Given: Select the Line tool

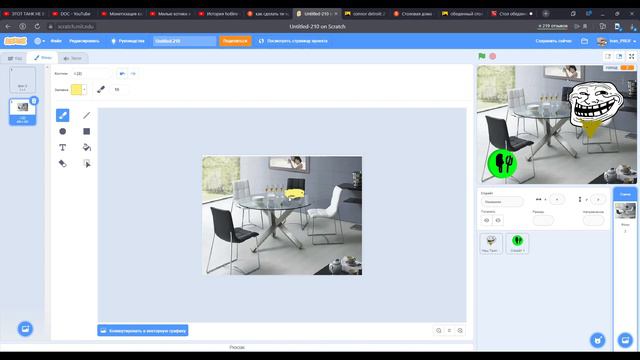Looking at the screenshot, I should pos(87,116).
